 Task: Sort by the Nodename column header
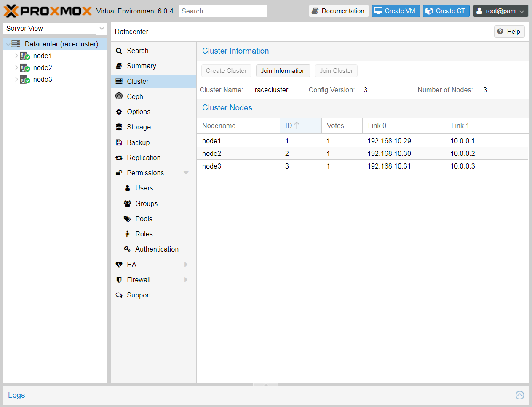point(238,126)
